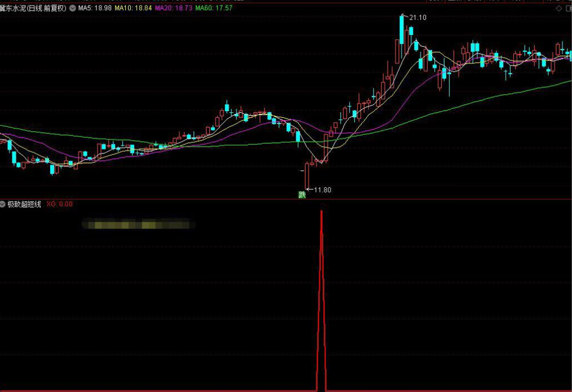Image resolution: width=572 pixels, height=392 pixels.
Task: Click the tall cyan candlestick at 21.10 peak
Action: (402, 29)
